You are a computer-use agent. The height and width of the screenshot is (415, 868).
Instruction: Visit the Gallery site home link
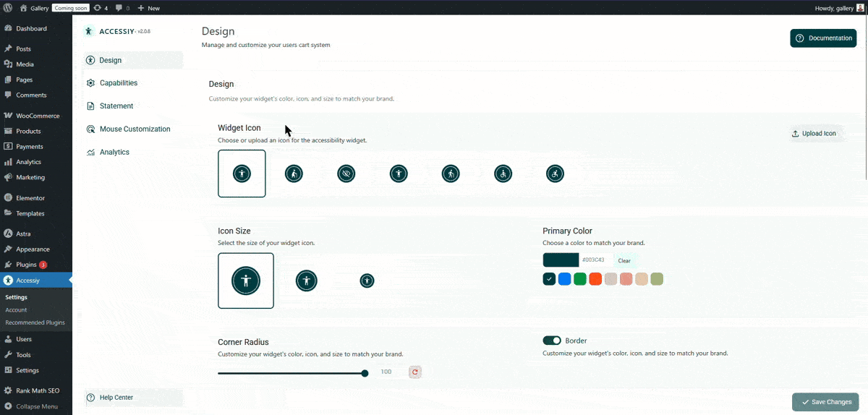(34, 8)
